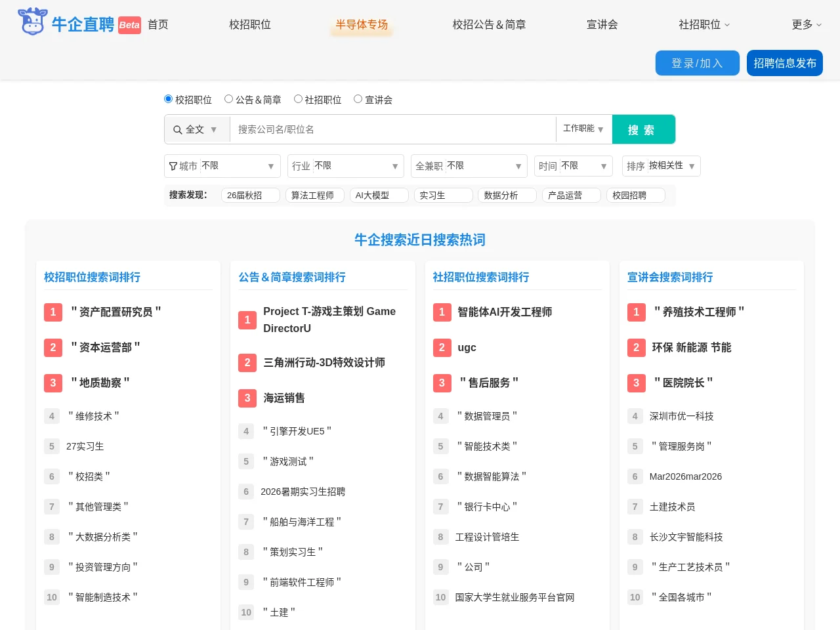
Task: Click Mar2026mar2026 ranking entry
Action: 686,476
